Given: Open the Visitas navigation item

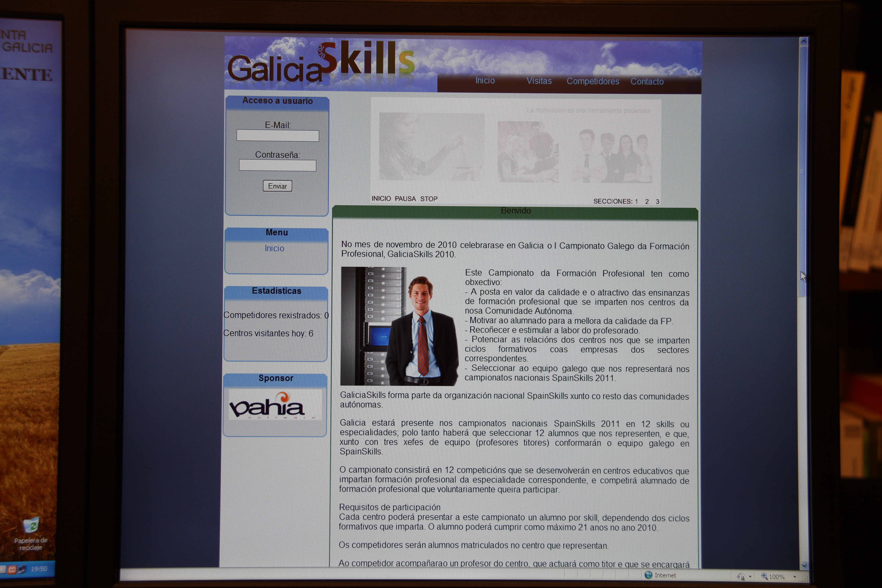Looking at the screenshot, I should click(539, 81).
